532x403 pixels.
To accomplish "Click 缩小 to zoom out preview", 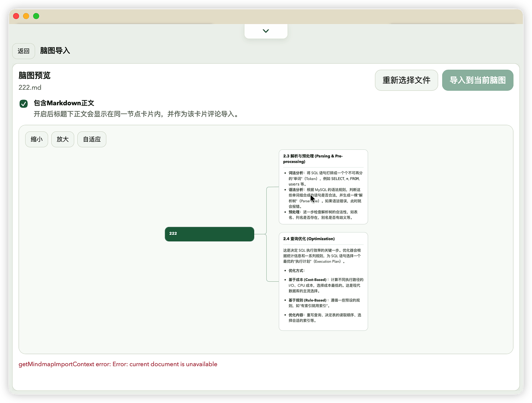I will 37,139.
